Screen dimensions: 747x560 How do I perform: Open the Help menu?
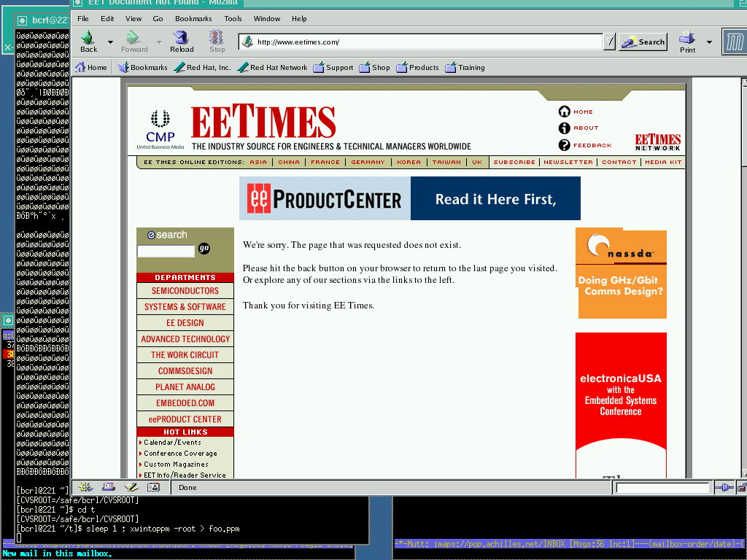tap(299, 18)
